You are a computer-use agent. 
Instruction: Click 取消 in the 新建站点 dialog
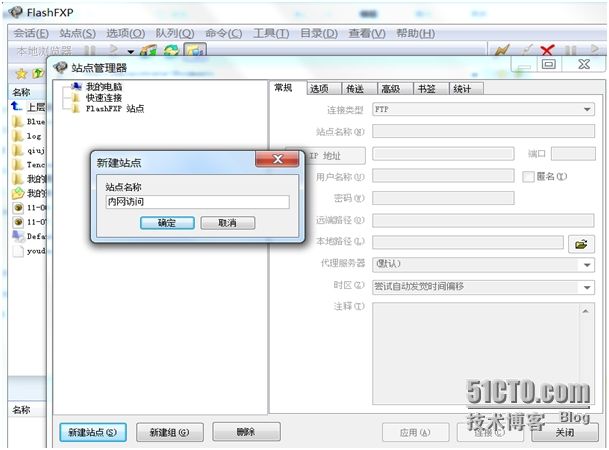click(220, 223)
